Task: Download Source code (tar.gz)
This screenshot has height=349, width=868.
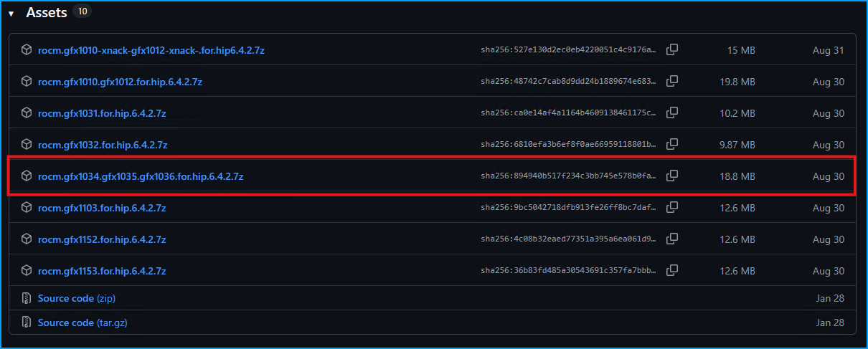Action: (x=82, y=322)
